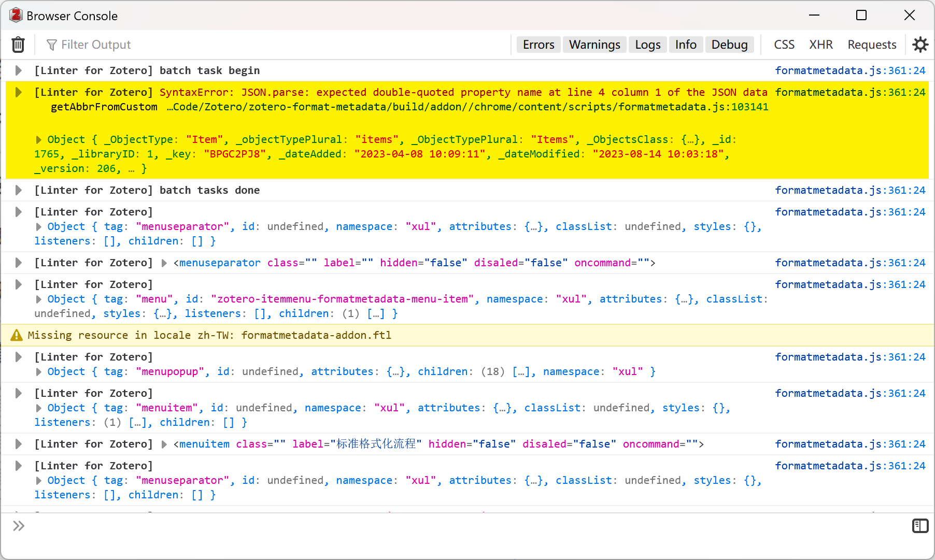Click the warning triangle on missing resource message

coord(17,335)
